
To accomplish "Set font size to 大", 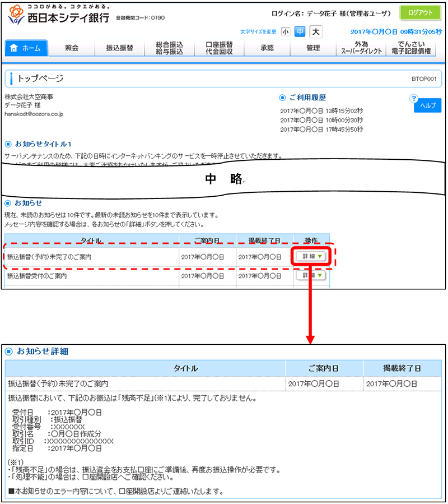I will coord(316,31).
